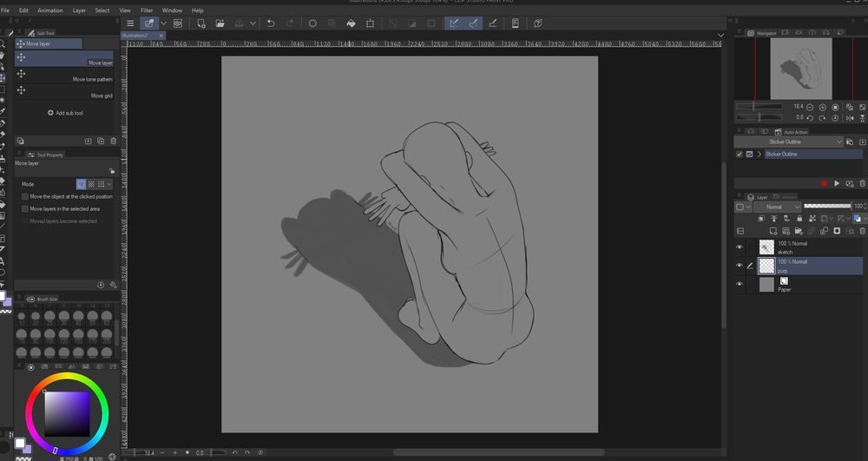Open the Sticker Outline action set dropdown

pos(789,142)
